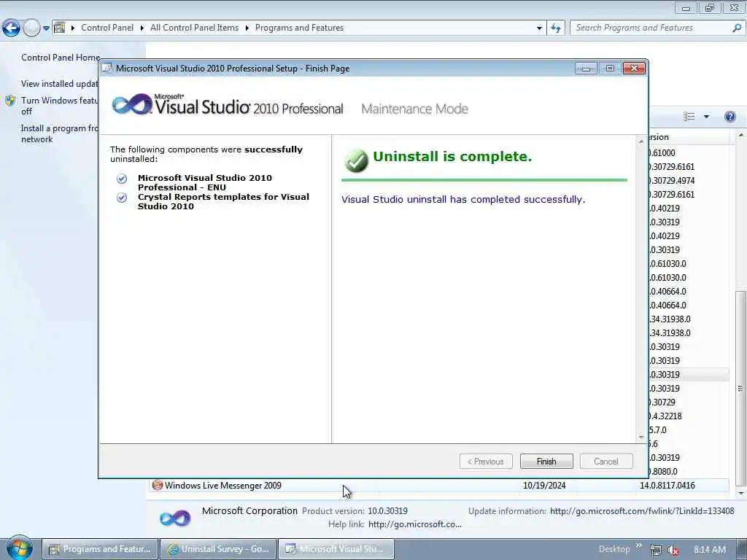Screen dimensions: 747x560
Task: Click the setup dialog title bar icon
Action: (x=107, y=68)
